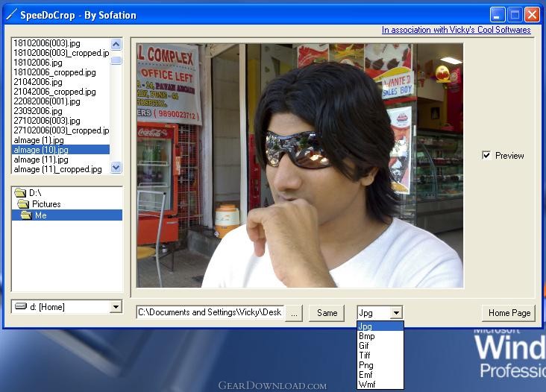
Task: Click the D:\ folder icon in tree
Action: point(20,193)
